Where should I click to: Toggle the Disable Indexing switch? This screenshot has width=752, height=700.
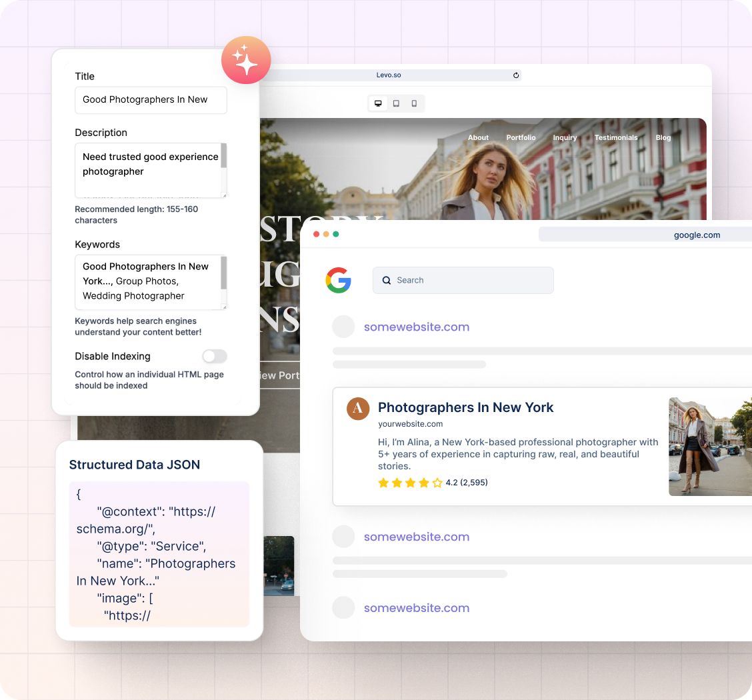click(x=215, y=356)
